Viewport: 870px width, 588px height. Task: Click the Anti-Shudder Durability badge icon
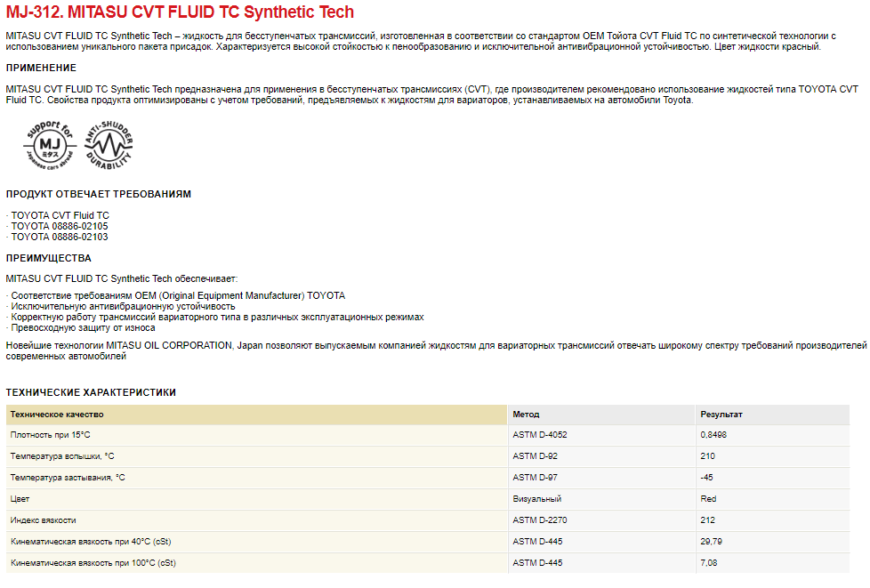109,145
